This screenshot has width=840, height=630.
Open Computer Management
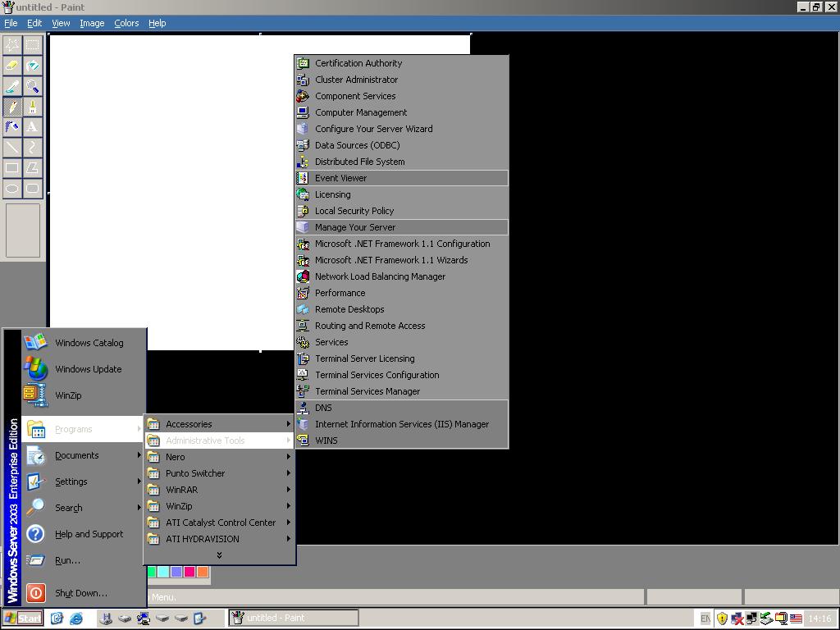401,112
